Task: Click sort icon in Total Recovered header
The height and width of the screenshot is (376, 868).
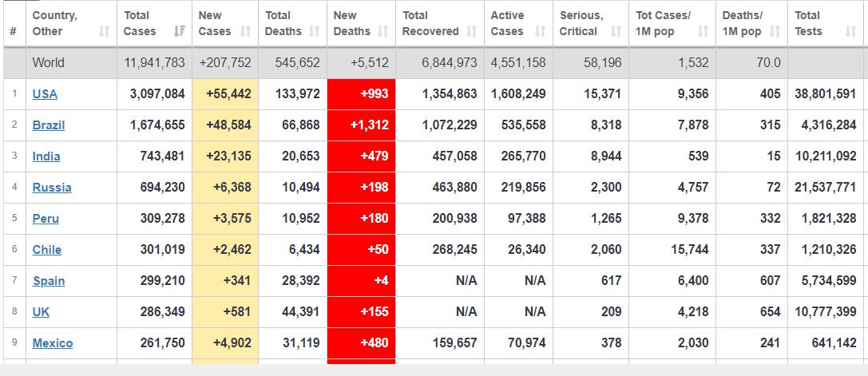Action: [x=471, y=32]
